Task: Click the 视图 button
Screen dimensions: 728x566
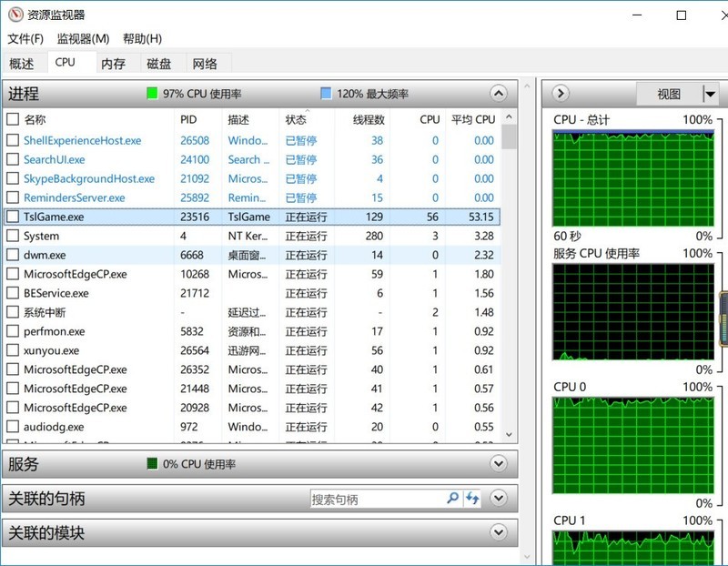Action: click(669, 94)
